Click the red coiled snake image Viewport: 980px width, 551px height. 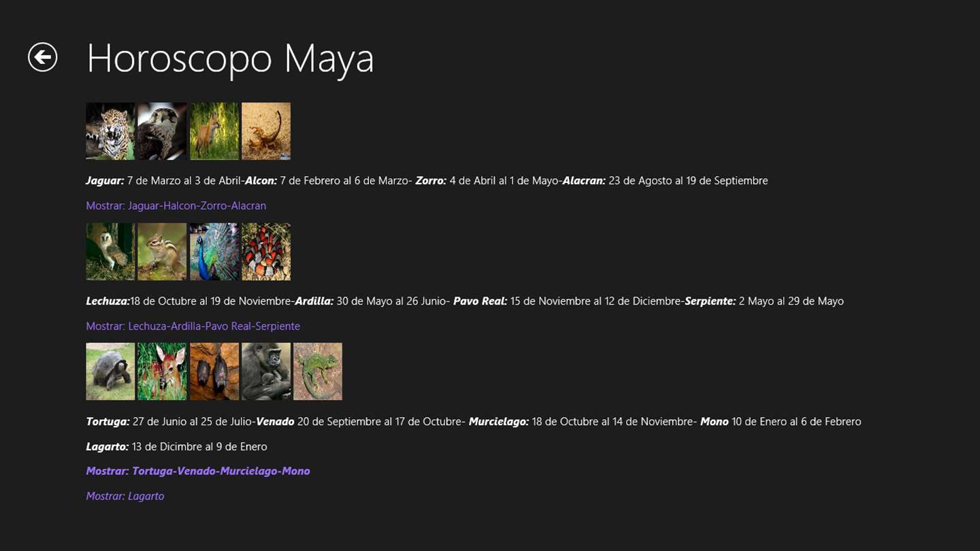tap(266, 252)
